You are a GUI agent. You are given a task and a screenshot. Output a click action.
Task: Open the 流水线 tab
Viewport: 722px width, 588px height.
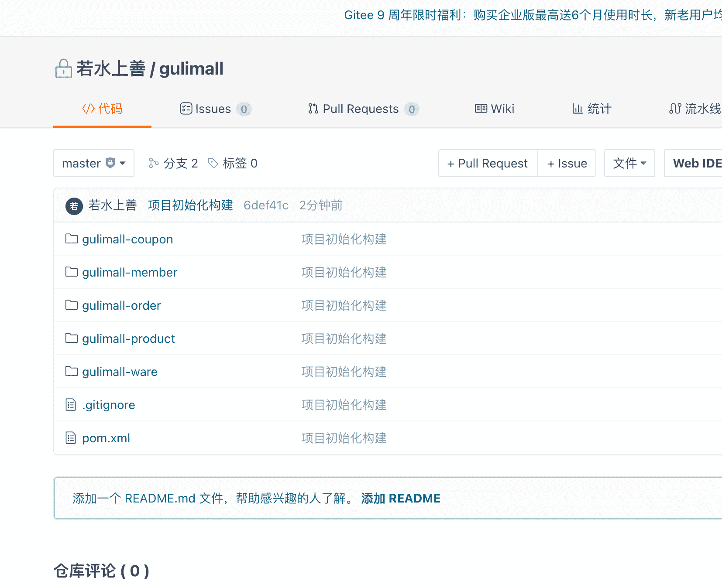694,109
